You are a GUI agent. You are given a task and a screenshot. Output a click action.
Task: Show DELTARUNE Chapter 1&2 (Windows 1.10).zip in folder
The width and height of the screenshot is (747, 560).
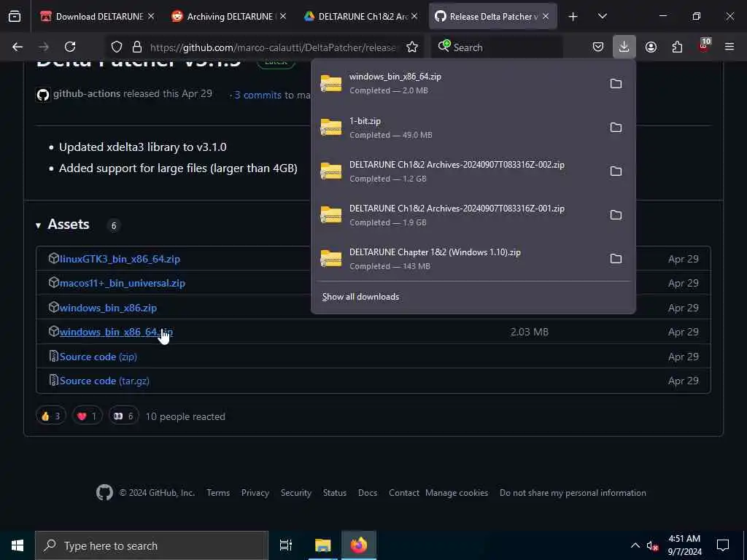[616, 259]
